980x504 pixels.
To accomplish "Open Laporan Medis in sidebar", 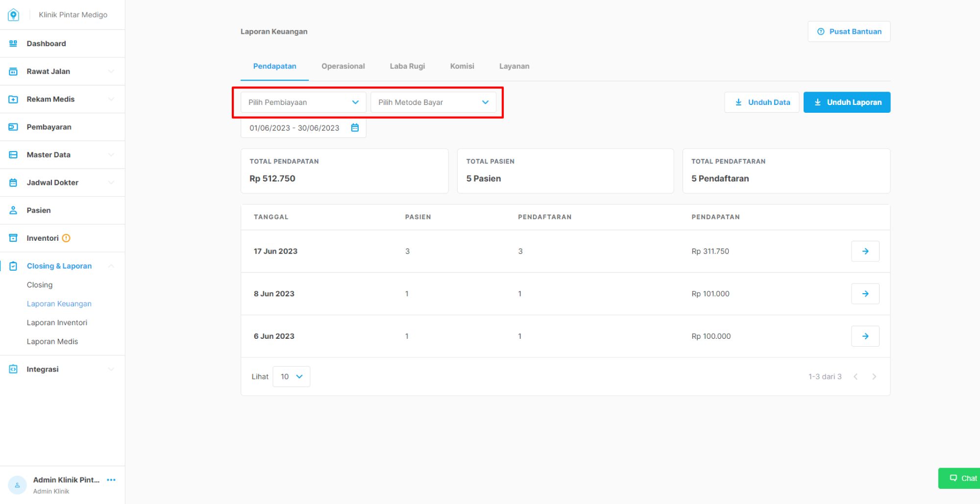I will [x=52, y=342].
